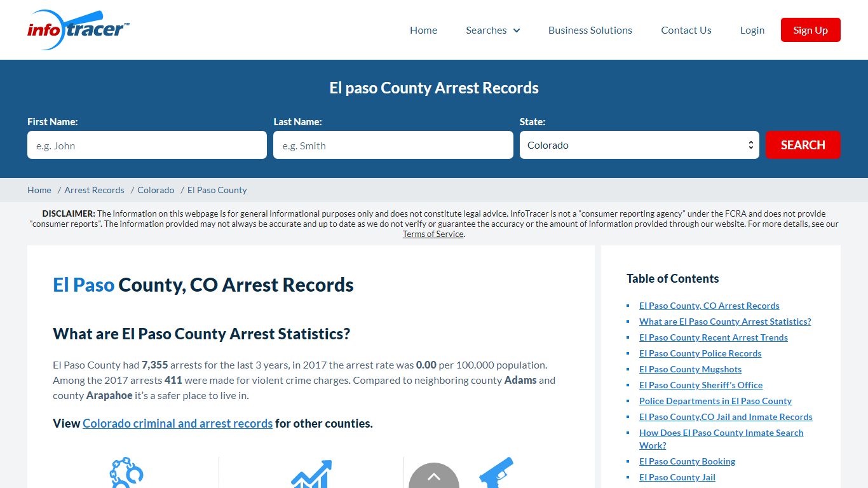Image resolution: width=868 pixels, height=488 pixels.
Task: Open Business Solutions page
Action: pyautogui.click(x=590, y=30)
